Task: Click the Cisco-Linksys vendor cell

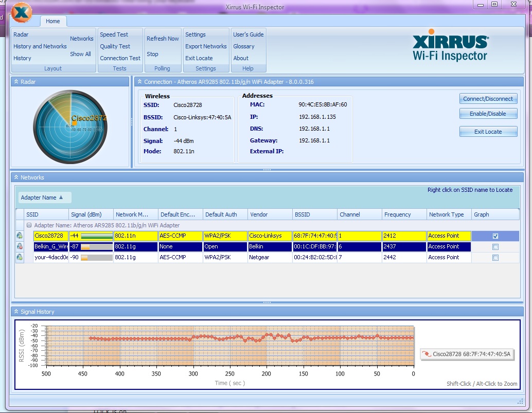Action: 270,236
